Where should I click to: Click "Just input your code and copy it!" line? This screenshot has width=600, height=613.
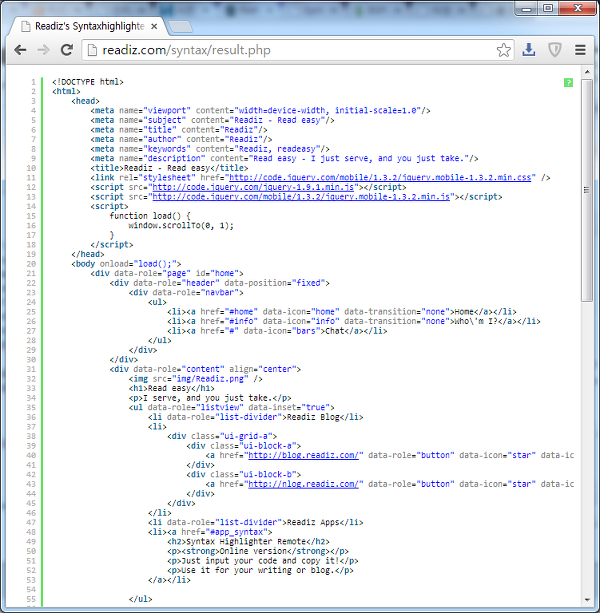(263, 561)
